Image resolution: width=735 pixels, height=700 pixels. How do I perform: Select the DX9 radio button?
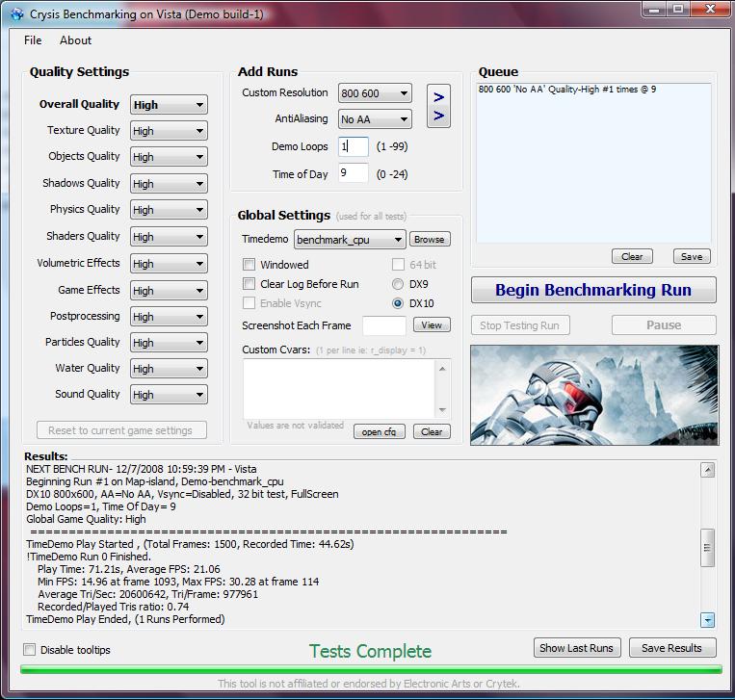tap(398, 284)
